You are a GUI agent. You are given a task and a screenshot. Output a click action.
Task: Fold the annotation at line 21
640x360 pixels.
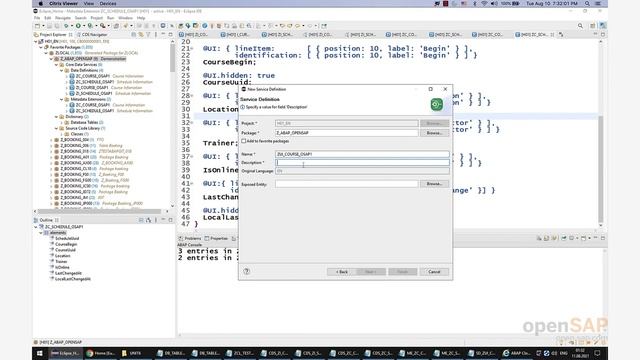click(192, 49)
